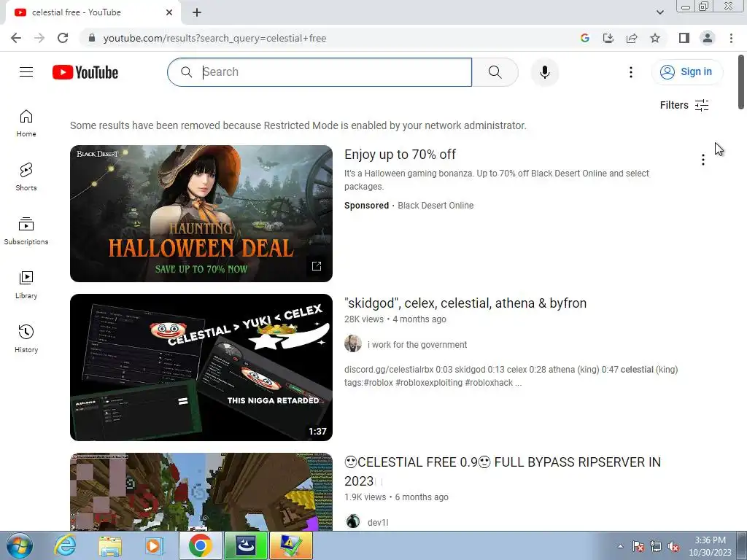This screenshot has width=747, height=560.
Task: Click the volume tray icon
Action: [673, 546]
